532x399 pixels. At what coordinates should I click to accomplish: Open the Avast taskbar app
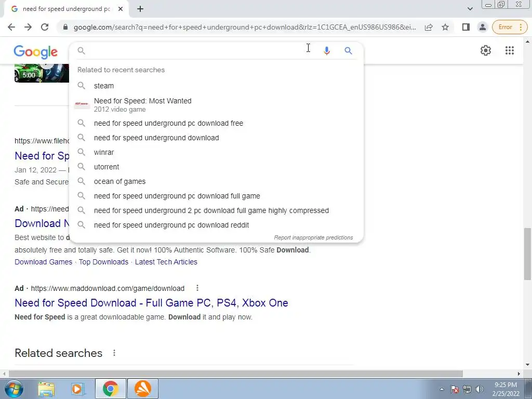coord(143,389)
